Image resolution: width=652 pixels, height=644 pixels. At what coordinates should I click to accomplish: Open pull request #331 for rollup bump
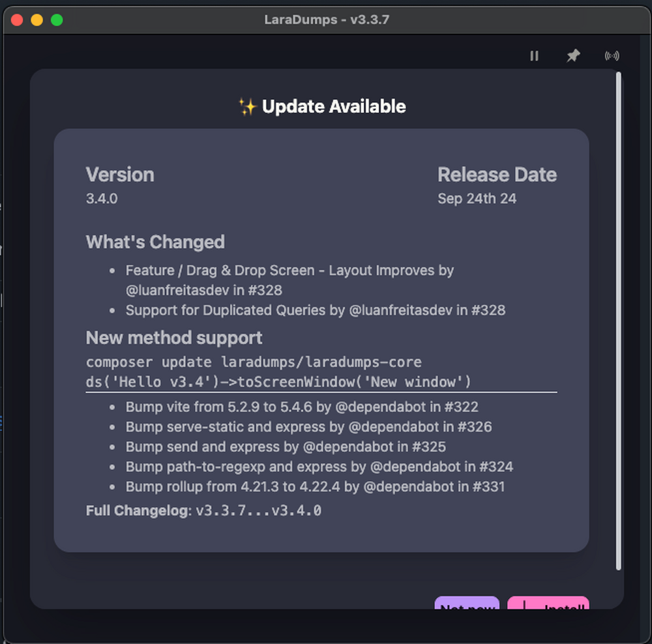(488, 486)
